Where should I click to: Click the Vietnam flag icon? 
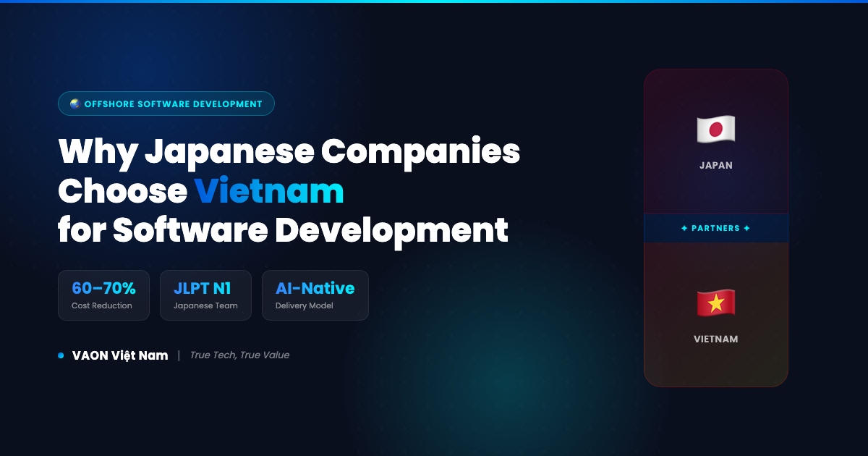point(716,303)
